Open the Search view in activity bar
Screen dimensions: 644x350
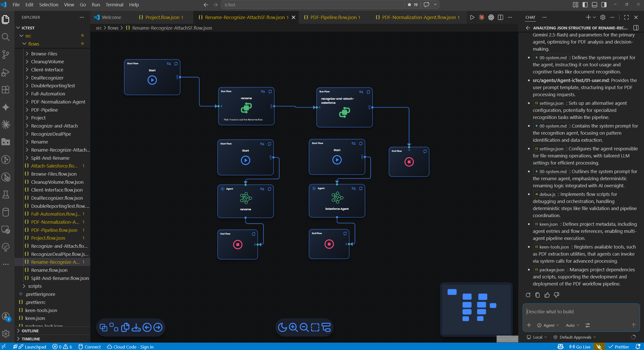coord(6,37)
